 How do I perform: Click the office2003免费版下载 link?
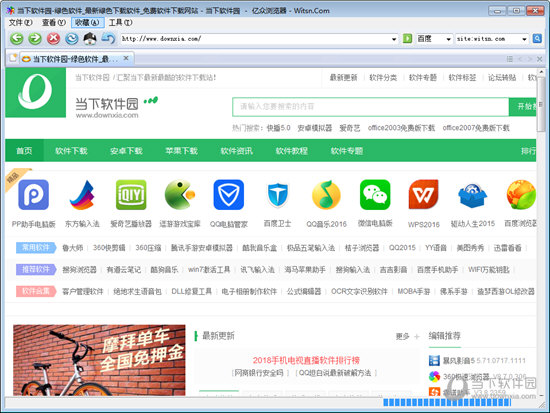click(401, 128)
